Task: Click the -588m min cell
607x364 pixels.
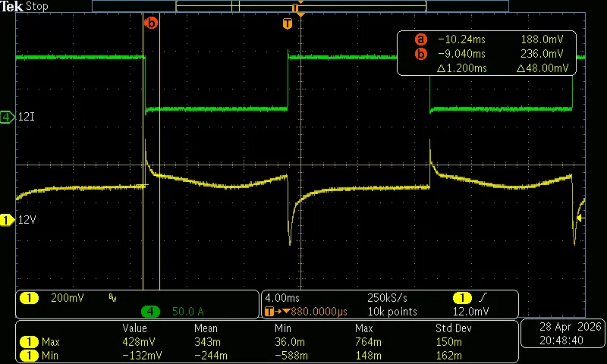Action: coord(291,355)
